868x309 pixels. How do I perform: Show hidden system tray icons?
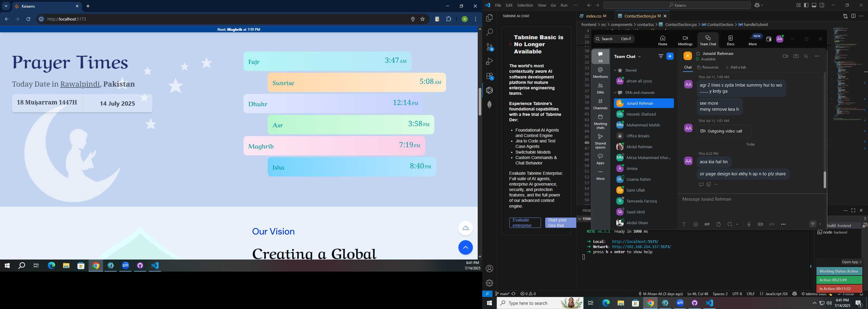pos(814,303)
